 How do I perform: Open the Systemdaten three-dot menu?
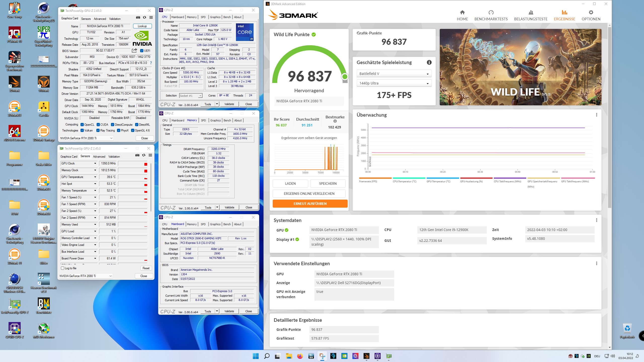point(596,220)
